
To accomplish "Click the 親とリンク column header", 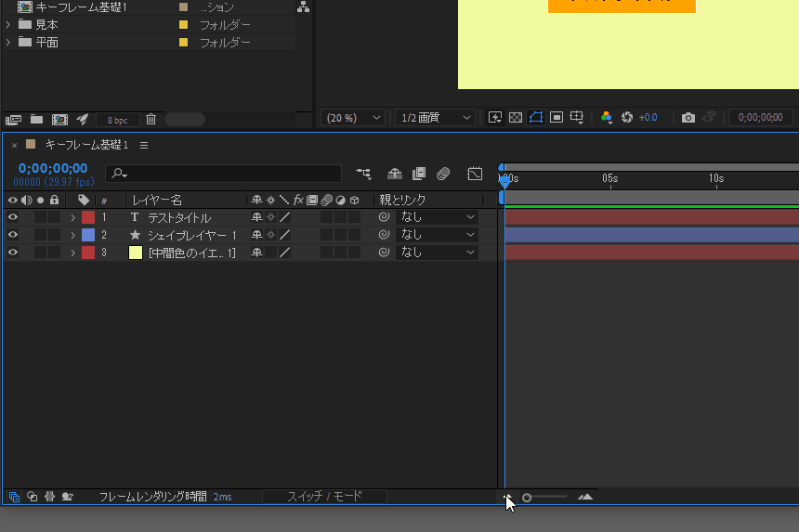I will pyautogui.click(x=402, y=200).
